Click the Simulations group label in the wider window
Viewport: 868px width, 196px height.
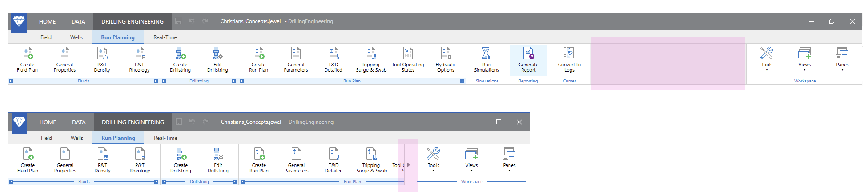click(487, 81)
